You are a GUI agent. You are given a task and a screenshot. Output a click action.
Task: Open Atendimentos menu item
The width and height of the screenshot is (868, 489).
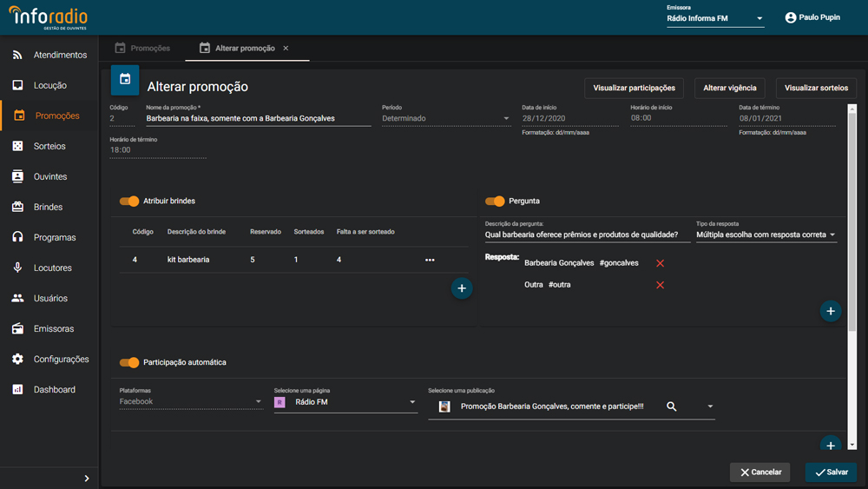point(49,55)
